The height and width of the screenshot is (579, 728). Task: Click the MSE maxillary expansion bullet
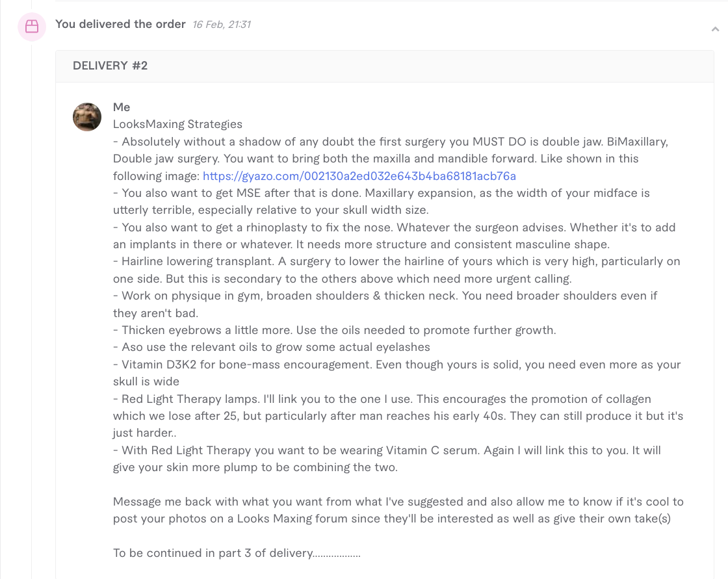tap(382, 201)
